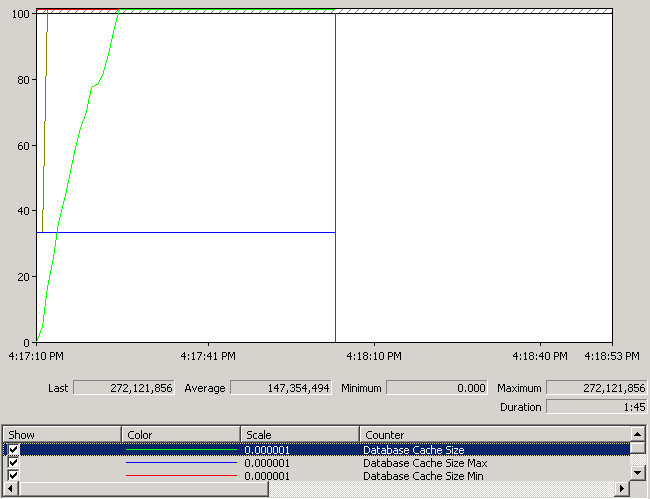The width and height of the screenshot is (650, 499).
Task: Click the Last value field
Action: pyautogui.click(x=123, y=387)
